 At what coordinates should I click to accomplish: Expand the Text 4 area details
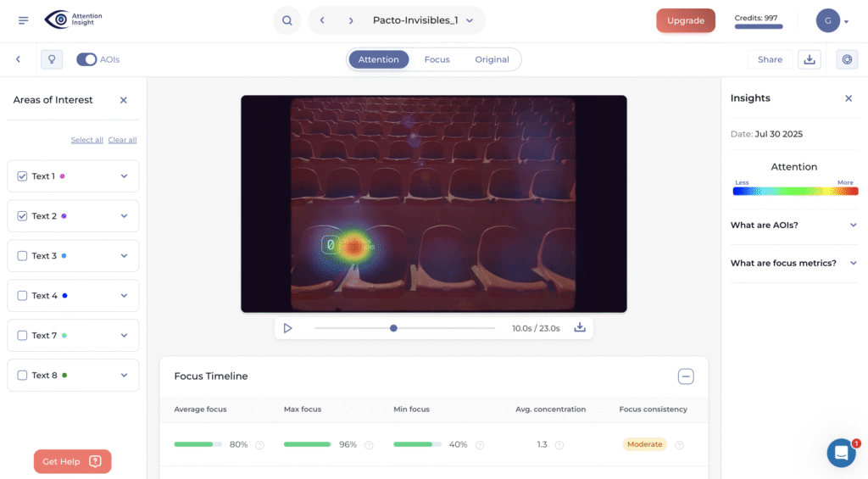pos(124,296)
